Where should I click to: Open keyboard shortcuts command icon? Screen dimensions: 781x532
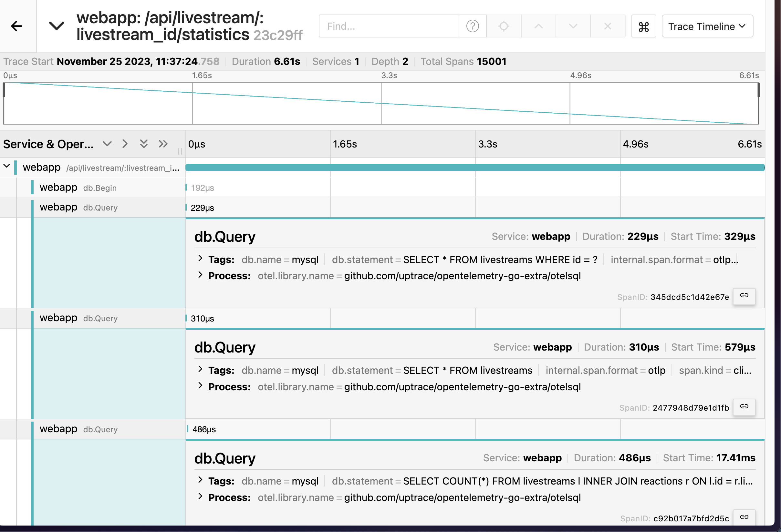click(643, 26)
